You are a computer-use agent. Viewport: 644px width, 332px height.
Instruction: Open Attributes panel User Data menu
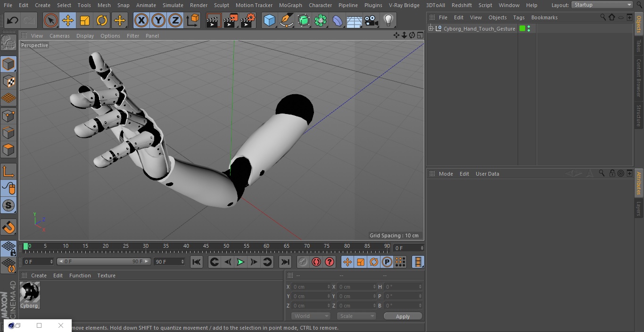tap(487, 174)
